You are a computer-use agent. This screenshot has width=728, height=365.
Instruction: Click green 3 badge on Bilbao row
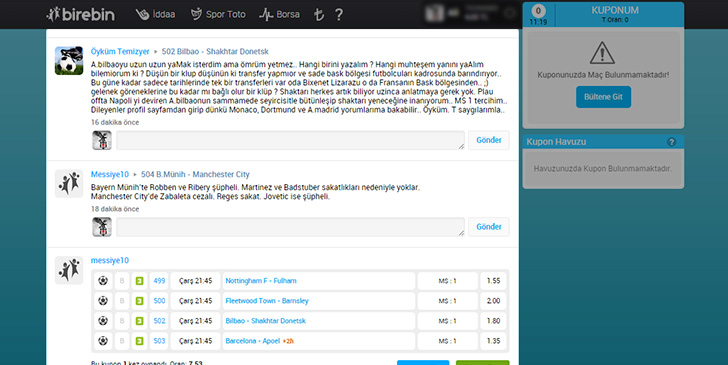pyautogui.click(x=139, y=321)
